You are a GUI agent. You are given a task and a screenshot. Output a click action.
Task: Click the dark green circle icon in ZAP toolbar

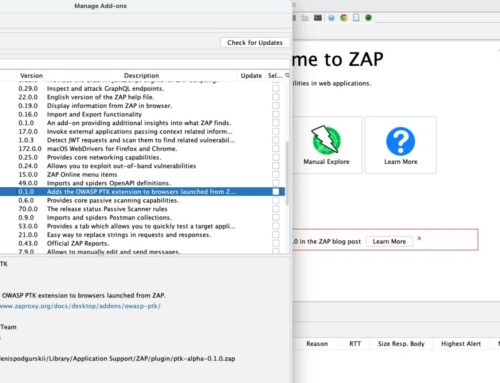368,18
